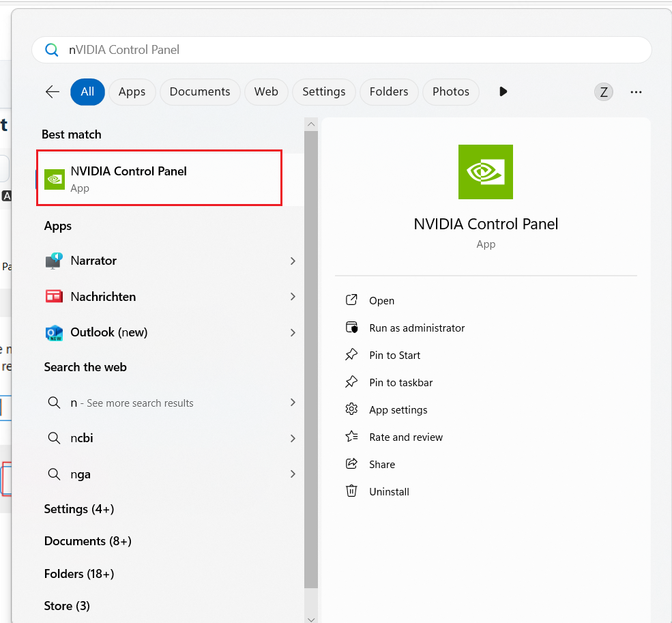Image resolution: width=672 pixels, height=623 pixels.
Task: Select the Nachrichten app name text
Action: pyautogui.click(x=103, y=297)
